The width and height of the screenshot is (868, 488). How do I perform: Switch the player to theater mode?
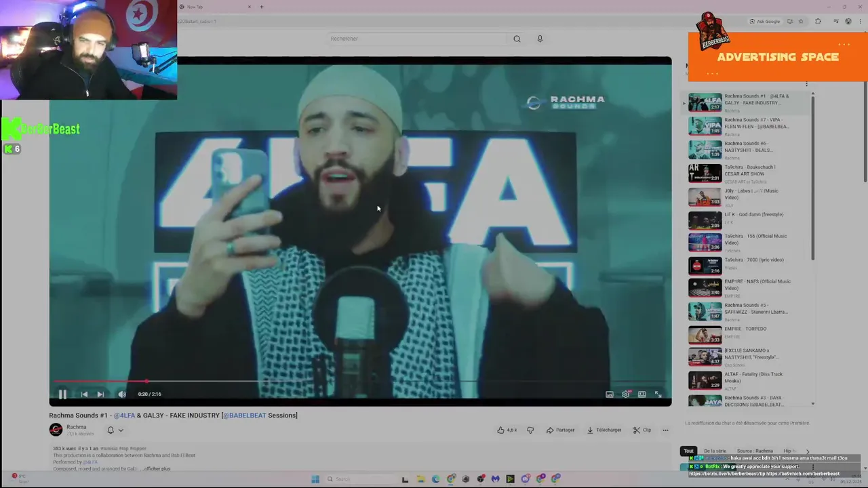tap(642, 394)
